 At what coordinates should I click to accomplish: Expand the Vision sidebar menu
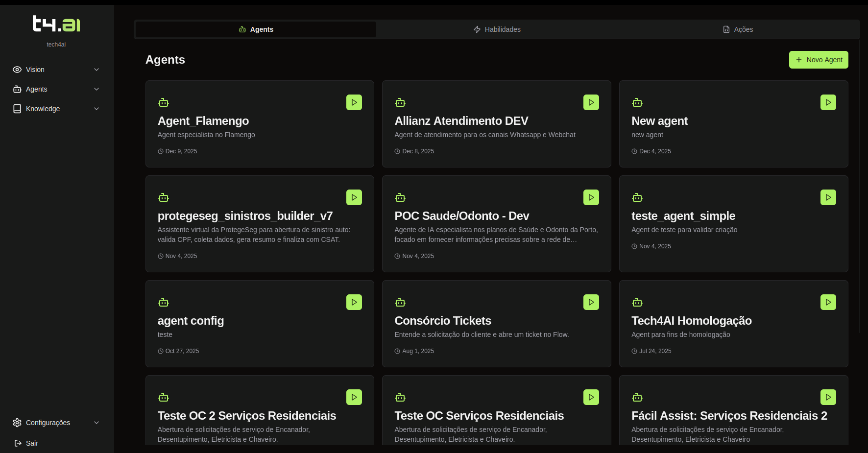tap(56, 70)
